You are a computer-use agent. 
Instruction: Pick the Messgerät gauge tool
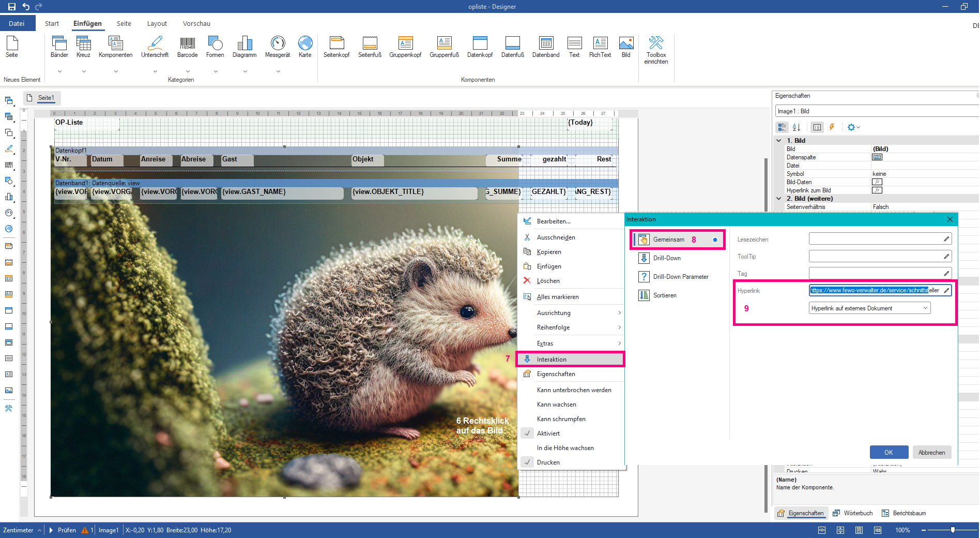pos(278,47)
